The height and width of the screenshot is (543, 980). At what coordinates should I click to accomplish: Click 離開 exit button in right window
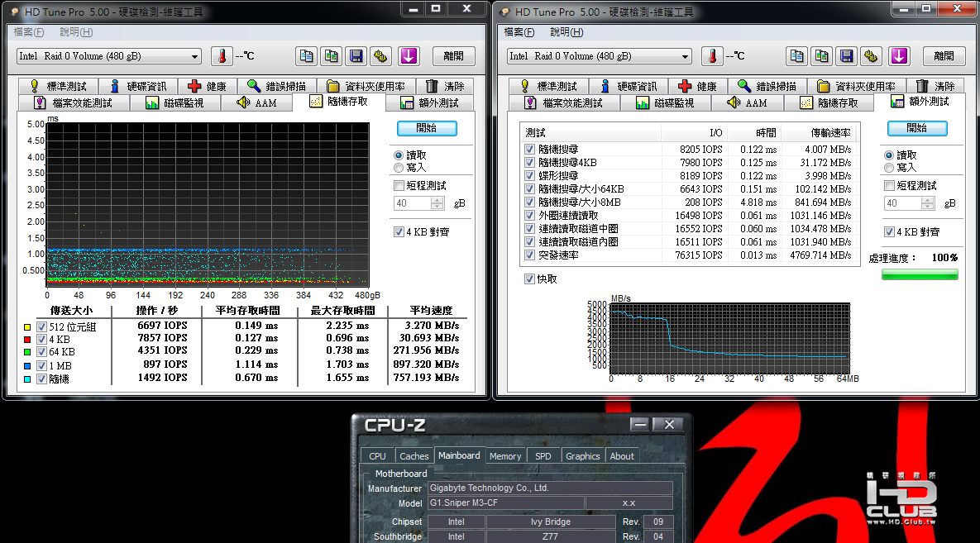[944, 56]
